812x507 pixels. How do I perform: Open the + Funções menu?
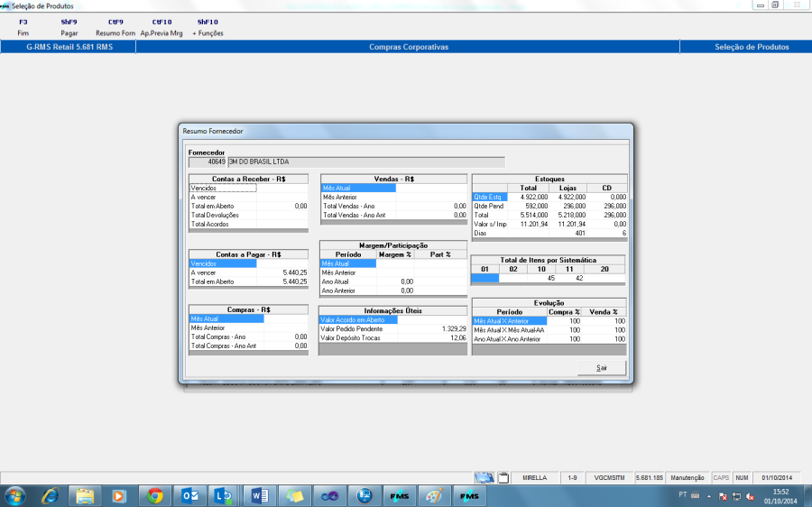coord(208,27)
